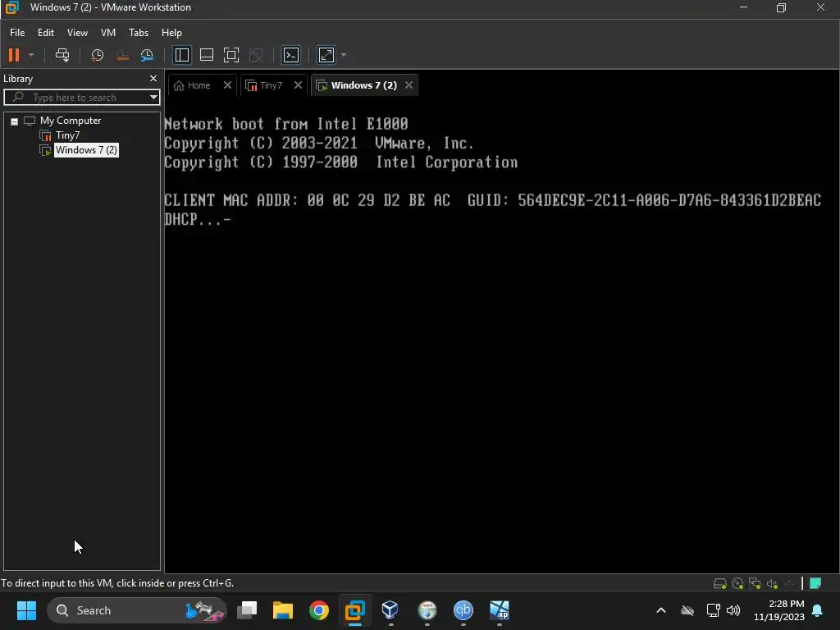Open the View menu
The height and width of the screenshot is (630, 840).
[77, 33]
